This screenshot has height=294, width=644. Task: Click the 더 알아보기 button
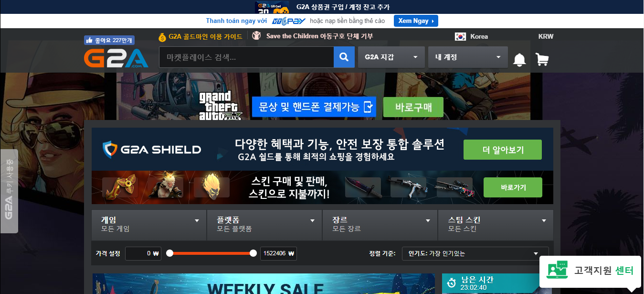(502, 149)
